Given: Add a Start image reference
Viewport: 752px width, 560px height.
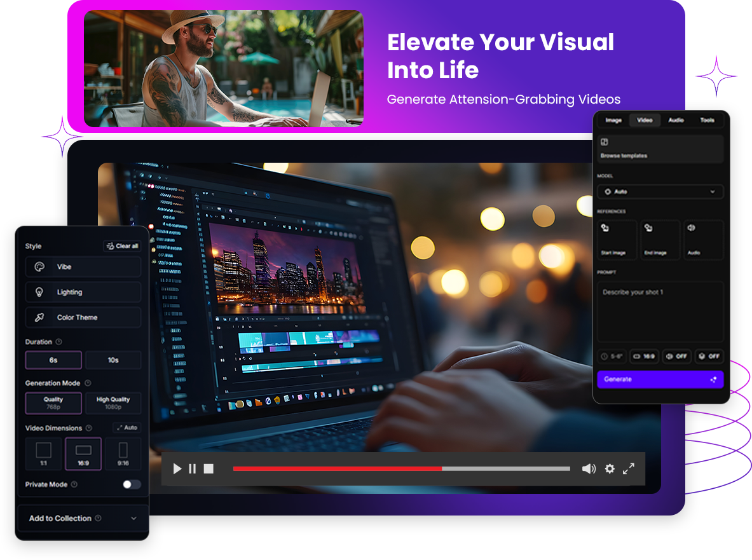Looking at the screenshot, I should click(x=617, y=240).
